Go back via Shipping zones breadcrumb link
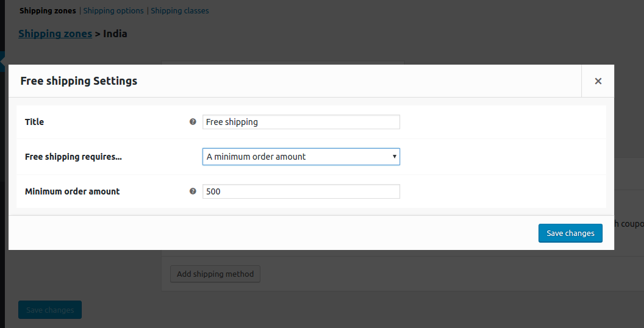Viewport: 644px width, 328px height. point(55,34)
